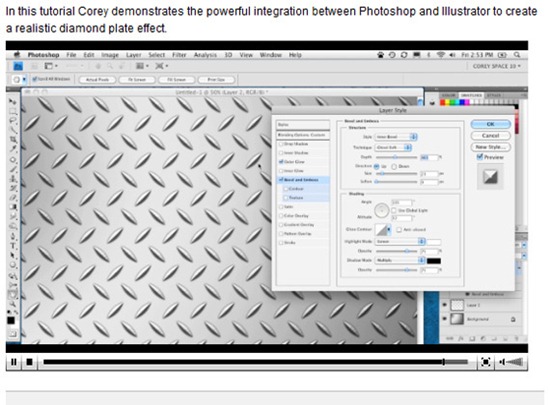
Task: Mute the video volume speaker icon
Action: point(502,362)
